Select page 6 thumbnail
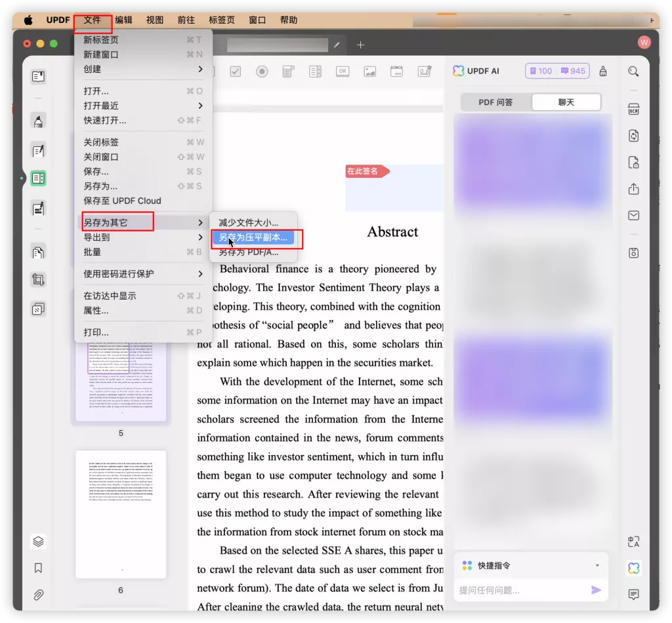Image resolution: width=672 pixels, height=623 pixels. coord(121,514)
